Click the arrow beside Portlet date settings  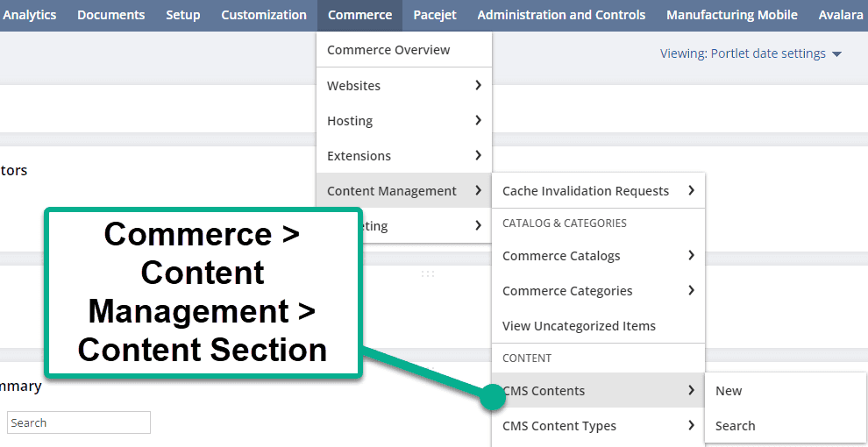tap(836, 54)
